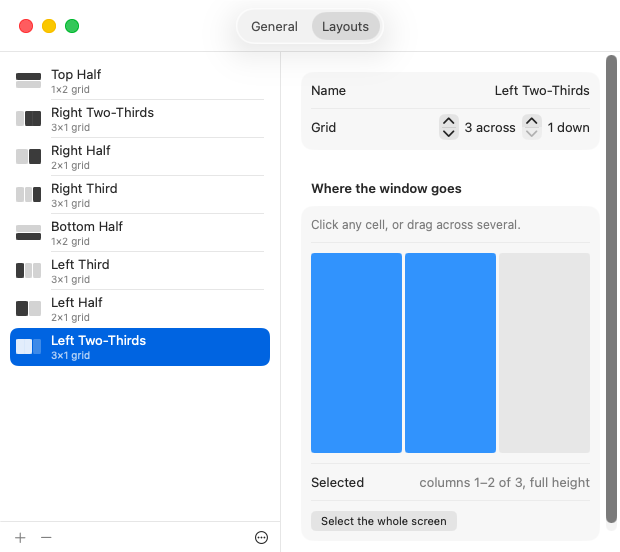Decrease the across grid columns stepper
620x552 pixels.
(x=448, y=133)
